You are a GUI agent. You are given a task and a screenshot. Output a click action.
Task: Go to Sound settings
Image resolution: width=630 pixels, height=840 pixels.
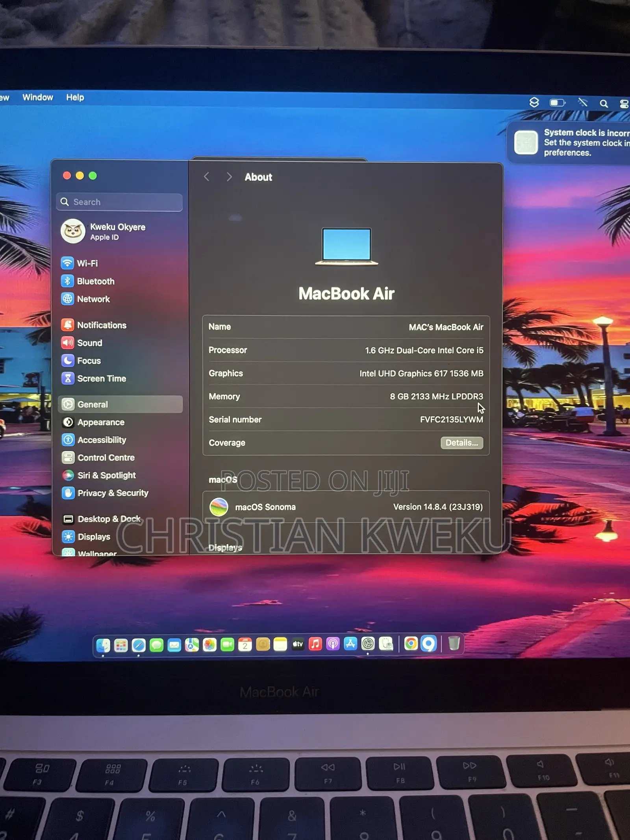(x=82, y=343)
